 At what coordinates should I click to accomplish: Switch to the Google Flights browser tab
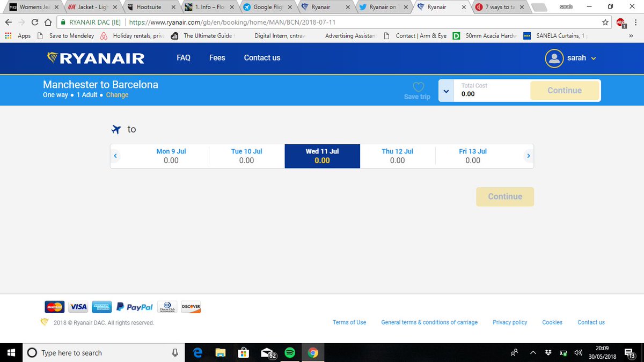[268, 7]
